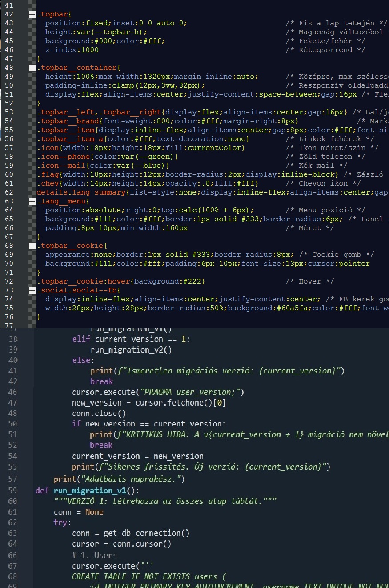
Task: Click the "PRAGMA user_version;" string
Action: point(191,392)
